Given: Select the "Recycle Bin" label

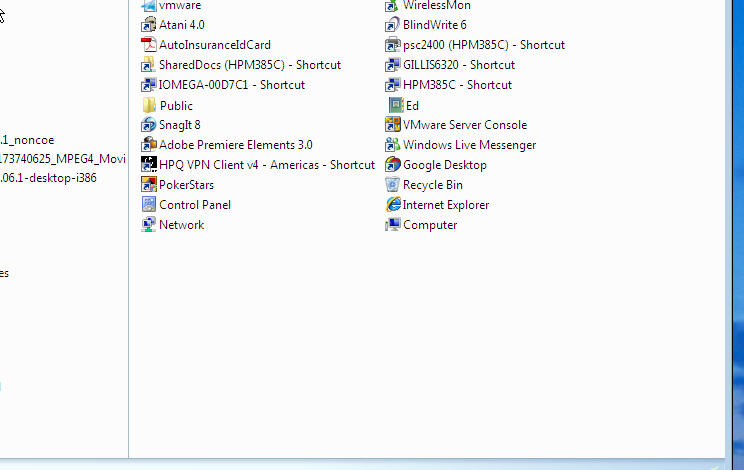Looking at the screenshot, I should tap(432, 184).
